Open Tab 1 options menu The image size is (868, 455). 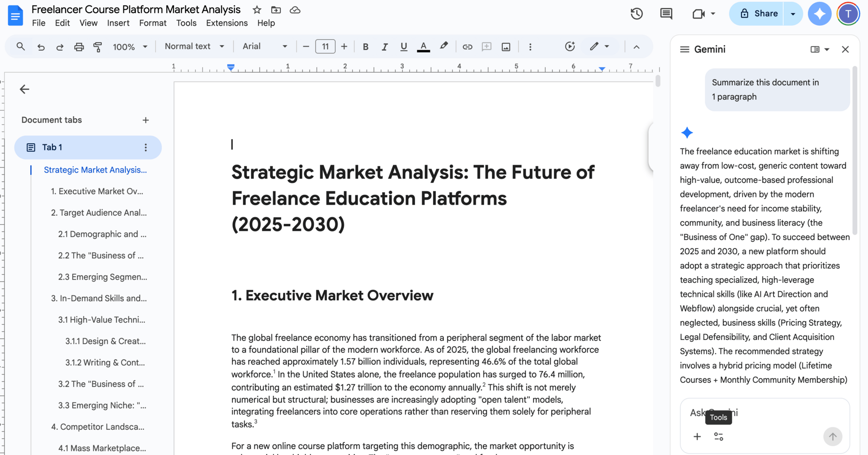[146, 147]
